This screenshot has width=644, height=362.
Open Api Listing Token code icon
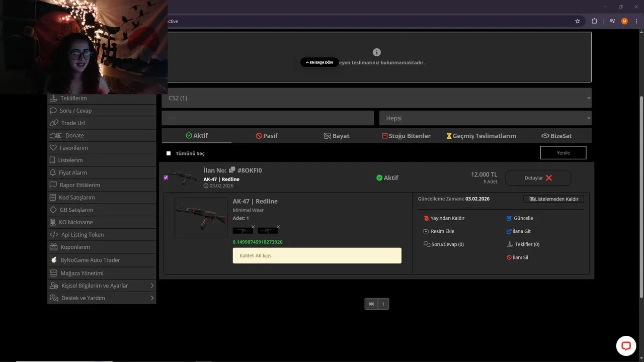[x=54, y=235]
